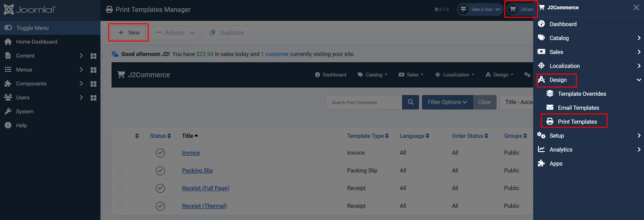Sort the table by Status

(160, 136)
